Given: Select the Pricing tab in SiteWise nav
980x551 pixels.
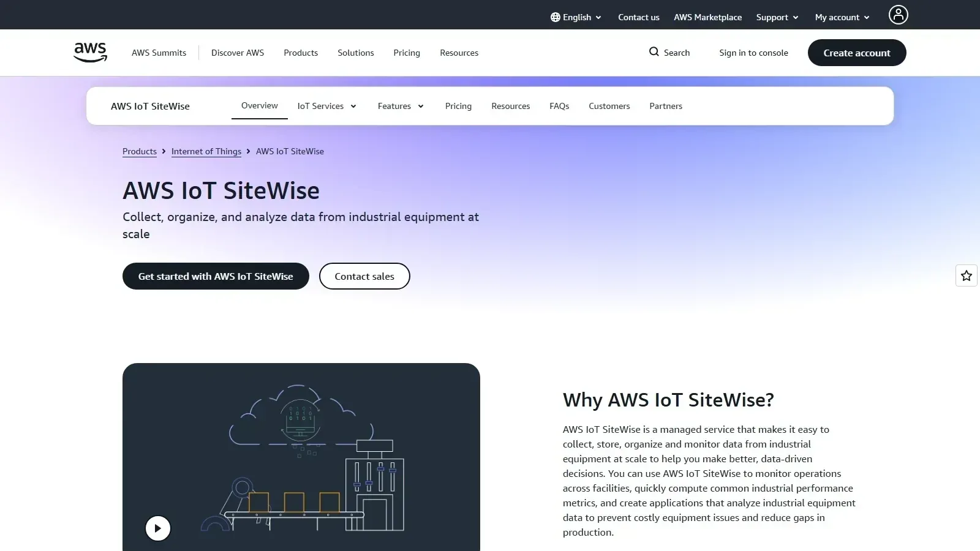Looking at the screenshot, I should point(458,106).
